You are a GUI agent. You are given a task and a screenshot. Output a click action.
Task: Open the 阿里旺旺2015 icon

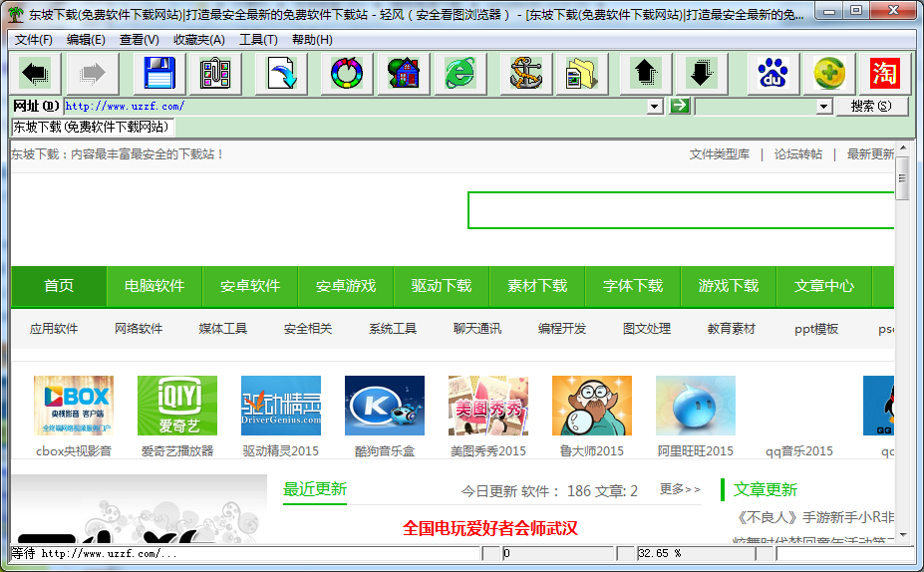[x=696, y=406]
